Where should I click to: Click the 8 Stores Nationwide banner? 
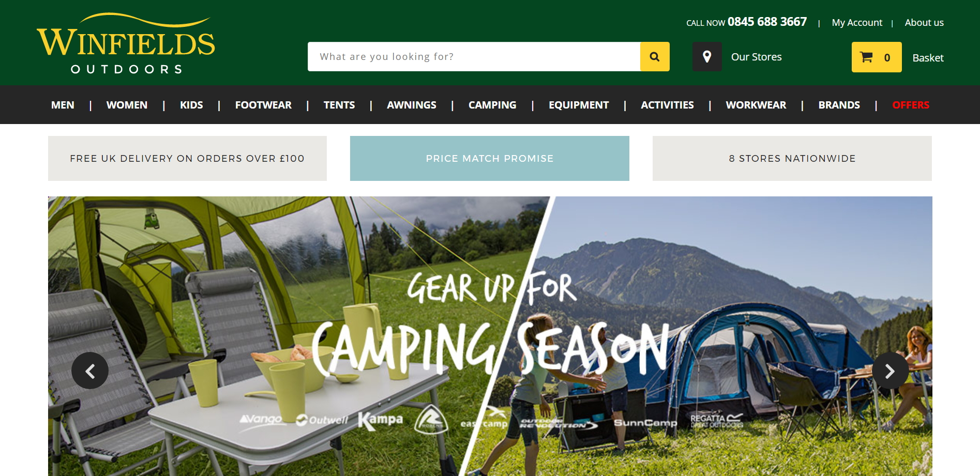pyautogui.click(x=792, y=159)
